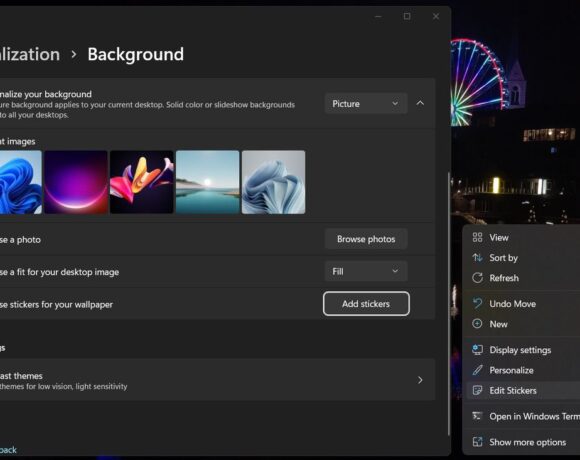Click the Browse photos button
This screenshot has width=580, height=460.
coord(366,239)
